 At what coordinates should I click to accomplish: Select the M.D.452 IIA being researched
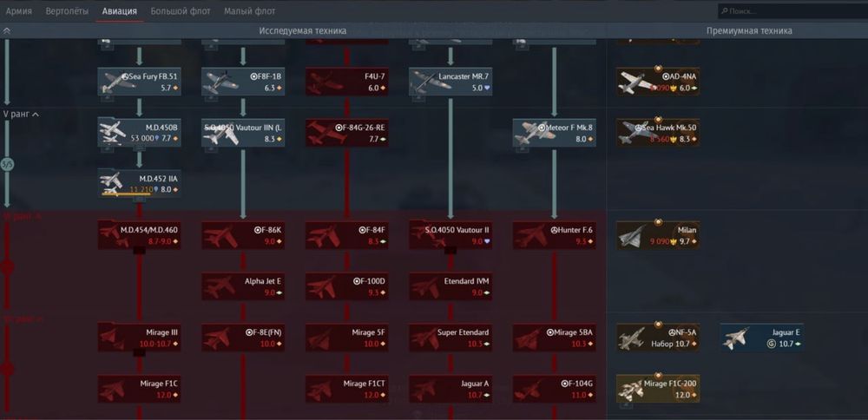click(139, 184)
